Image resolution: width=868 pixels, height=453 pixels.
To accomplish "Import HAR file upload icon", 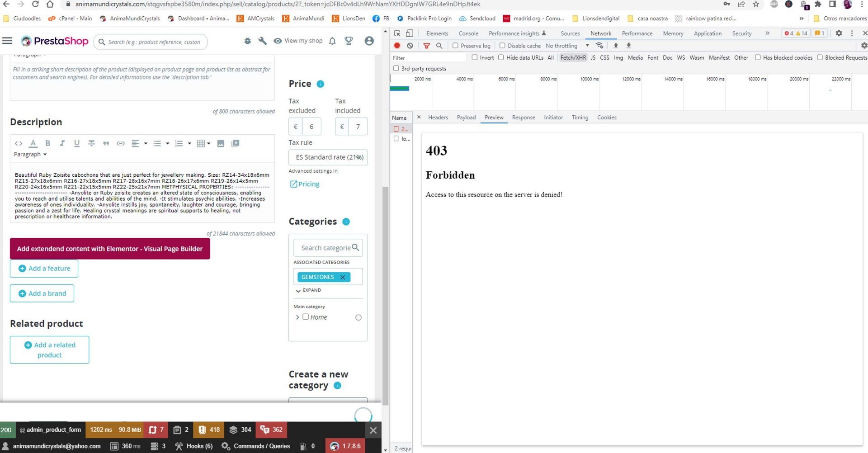I will click(x=616, y=45).
